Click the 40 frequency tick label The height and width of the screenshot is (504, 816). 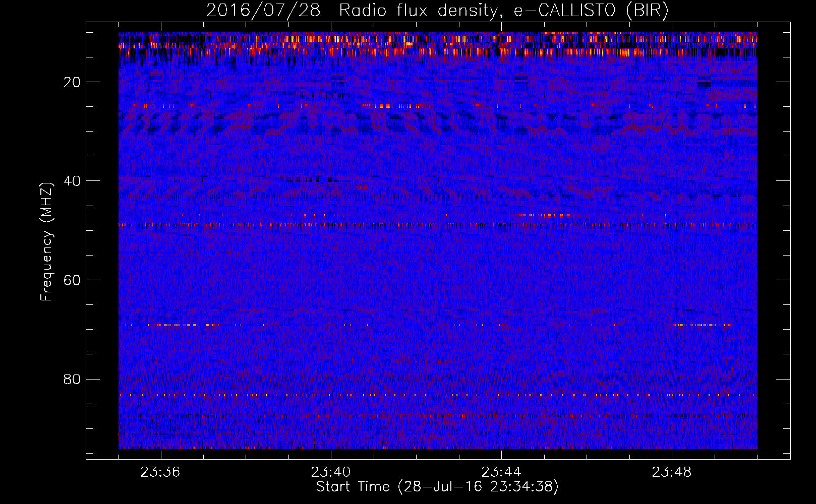tap(73, 181)
